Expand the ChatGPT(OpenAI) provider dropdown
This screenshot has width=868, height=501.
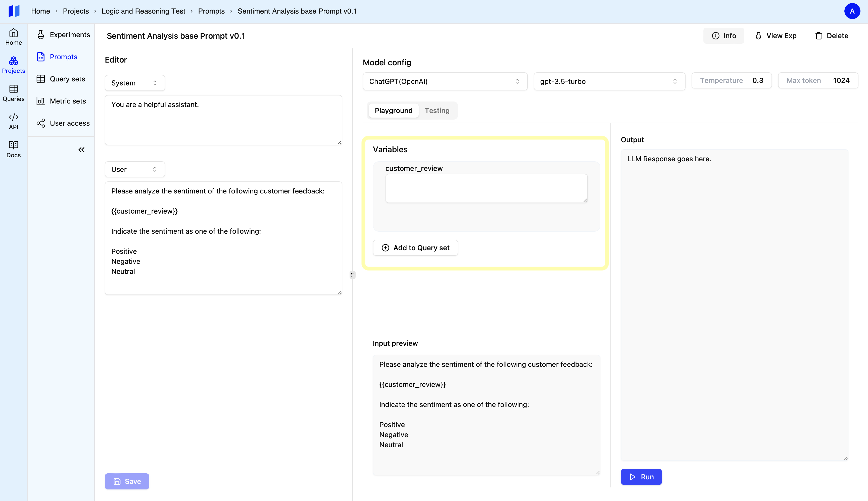pos(445,82)
